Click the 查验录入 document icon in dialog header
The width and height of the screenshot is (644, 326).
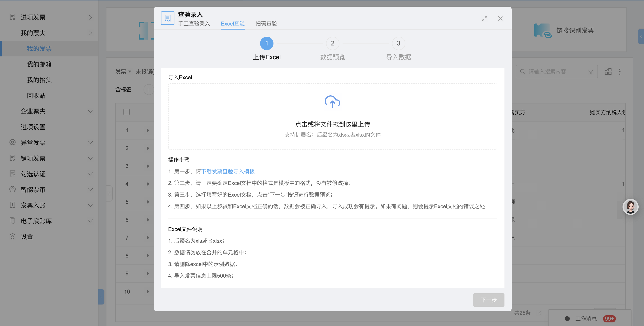(x=167, y=18)
